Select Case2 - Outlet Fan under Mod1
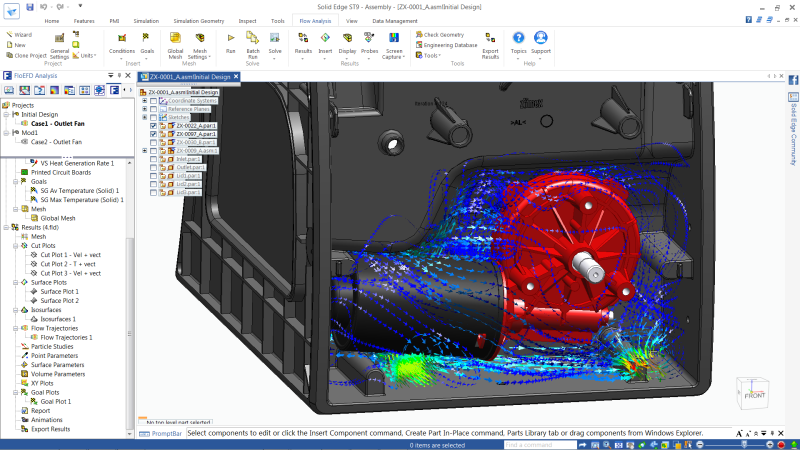Viewport: 800px width, 450px height. tap(56, 142)
